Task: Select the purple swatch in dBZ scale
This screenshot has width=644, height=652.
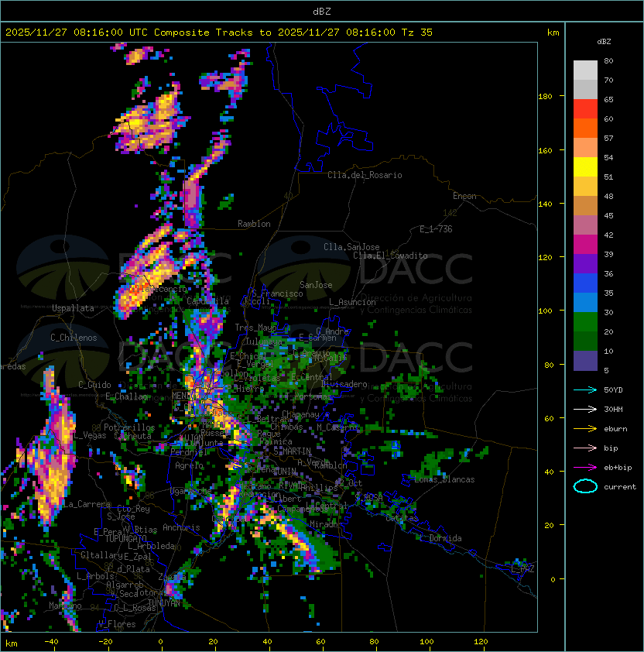Action: pos(585,263)
